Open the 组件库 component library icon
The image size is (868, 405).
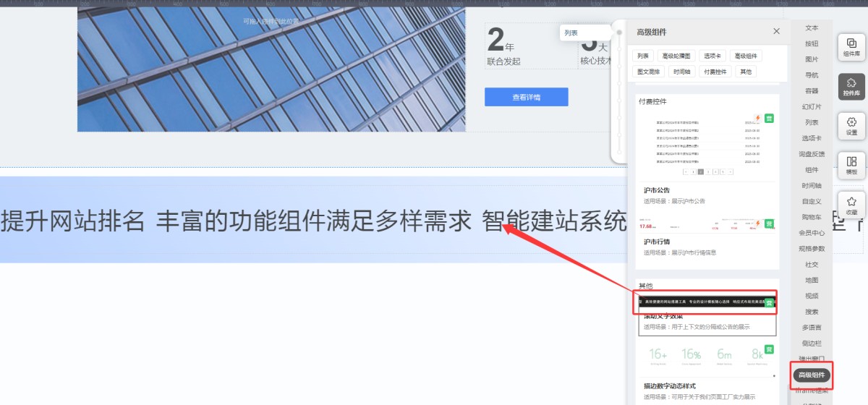click(x=851, y=47)
